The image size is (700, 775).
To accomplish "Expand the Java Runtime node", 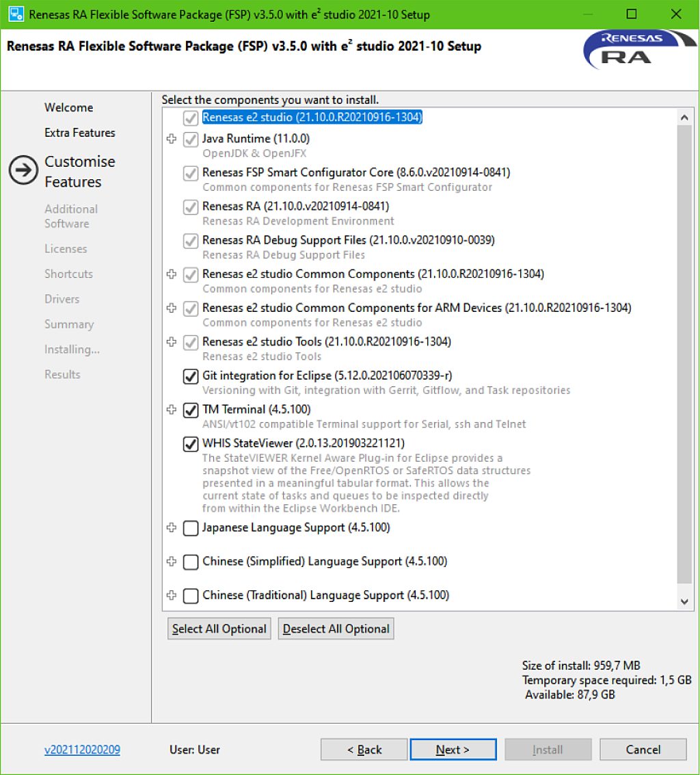I will tap(172, 139).
